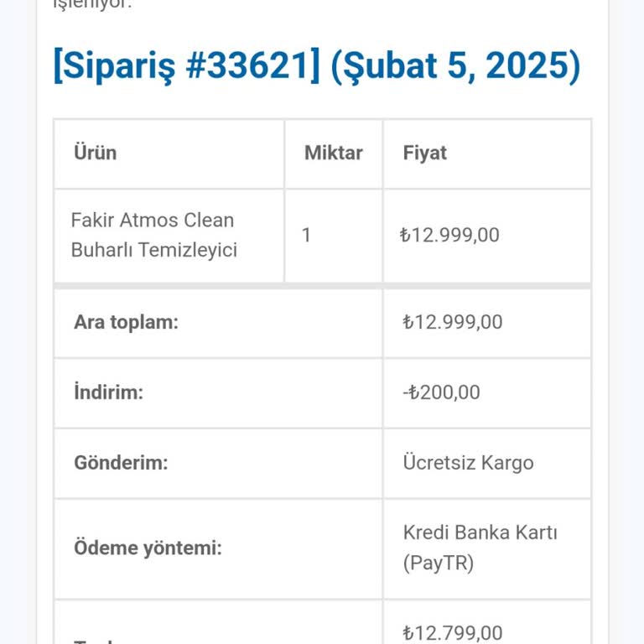Click the product row price ₺12.999,00

tap(449, 235)
